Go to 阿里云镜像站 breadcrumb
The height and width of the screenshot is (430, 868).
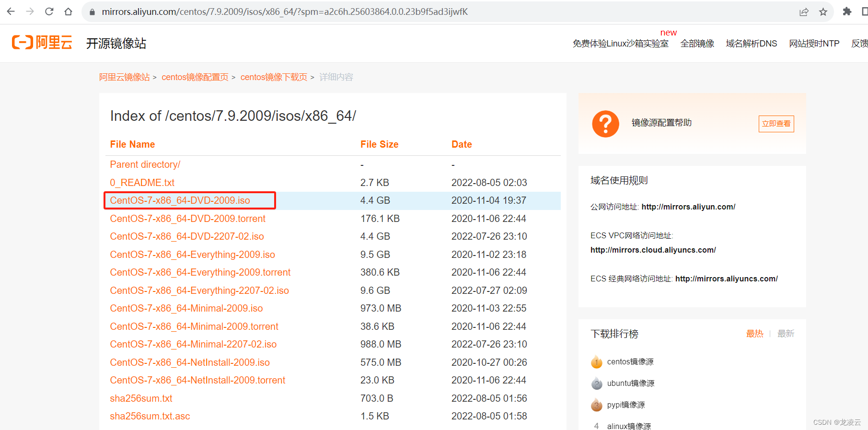tap(125, 77)
